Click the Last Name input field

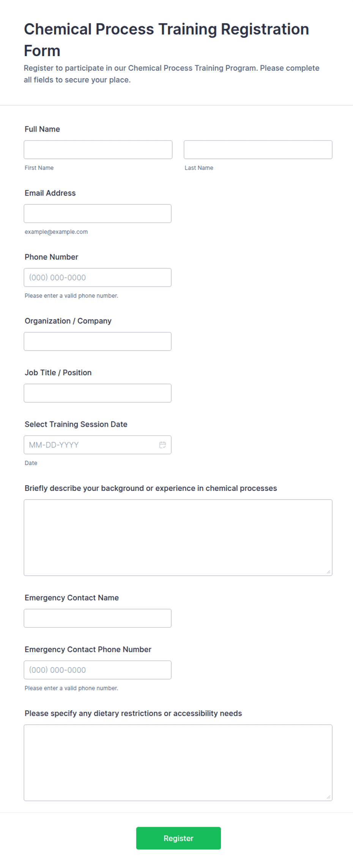coord(258,150)
